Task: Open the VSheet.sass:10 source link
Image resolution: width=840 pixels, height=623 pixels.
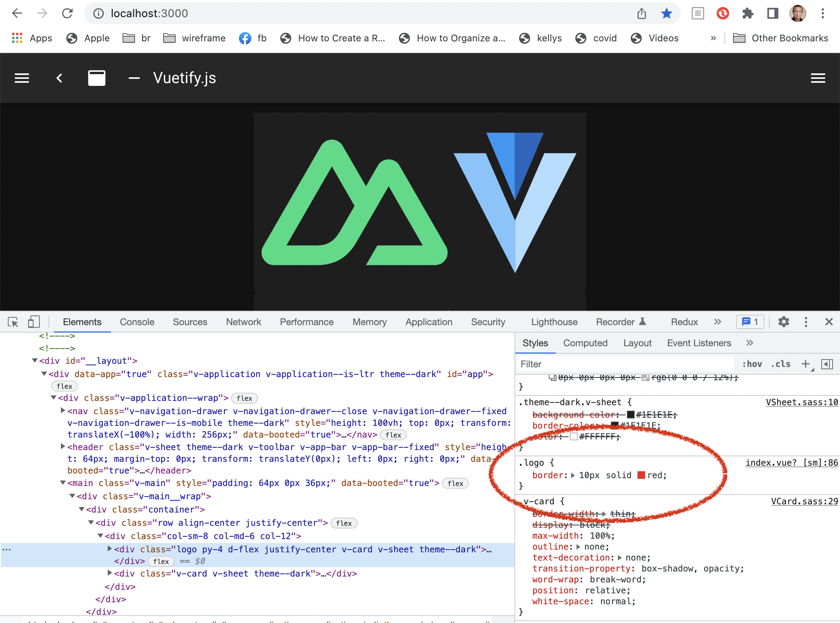Action: click(x=802, y=402)
